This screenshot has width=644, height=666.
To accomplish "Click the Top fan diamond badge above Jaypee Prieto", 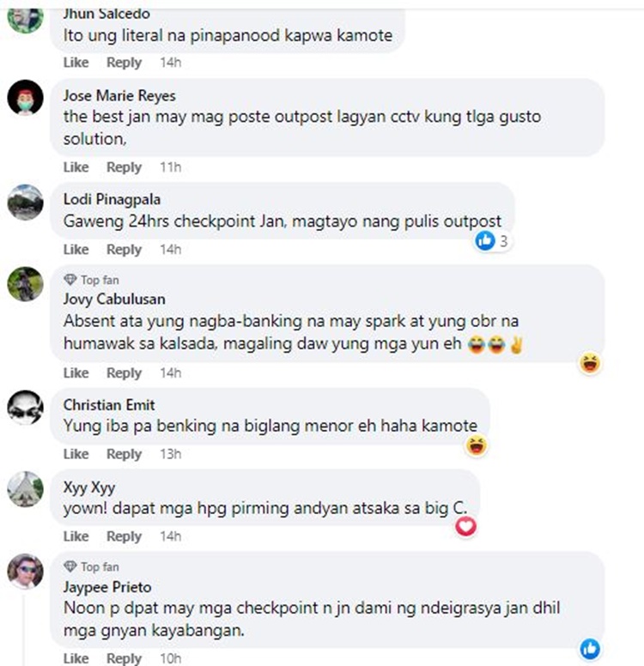I will [70, 566].
